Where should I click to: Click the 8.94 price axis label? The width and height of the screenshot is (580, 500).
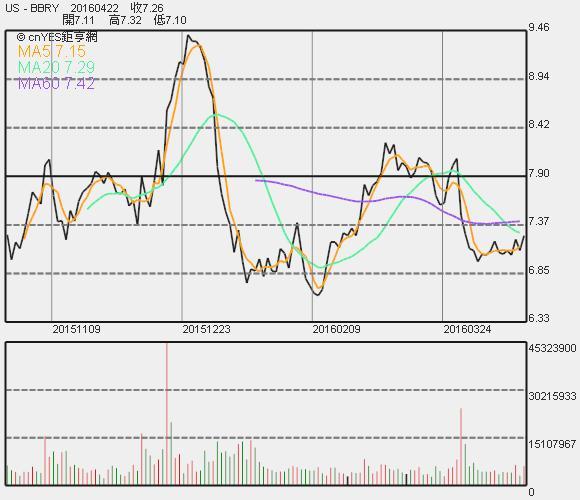539,76
